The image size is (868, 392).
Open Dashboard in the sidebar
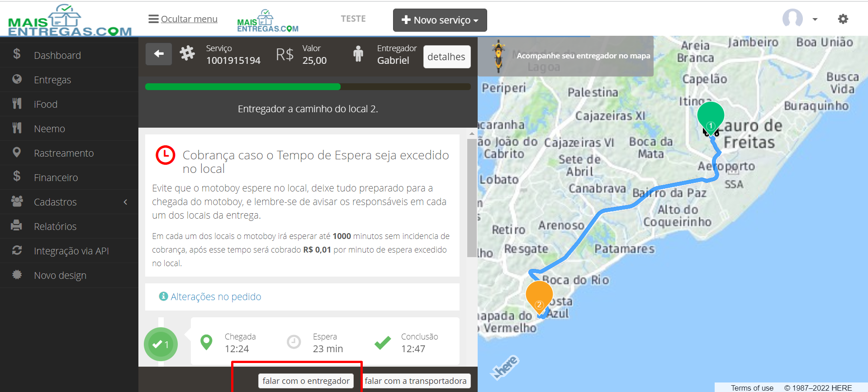click(69, 55)
